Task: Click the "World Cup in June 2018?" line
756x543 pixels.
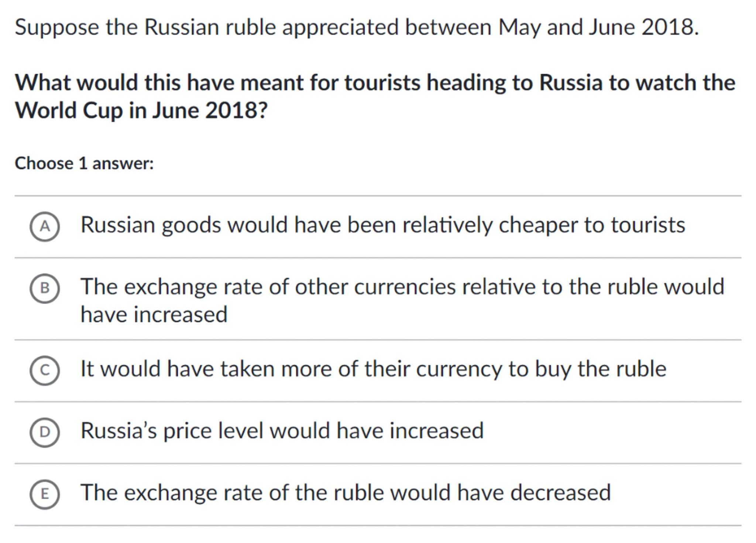Action: click(x=141, y=110)
